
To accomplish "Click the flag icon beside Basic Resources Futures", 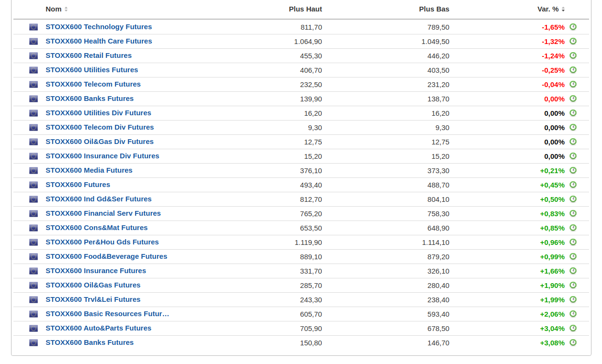I will click(34, 314).
